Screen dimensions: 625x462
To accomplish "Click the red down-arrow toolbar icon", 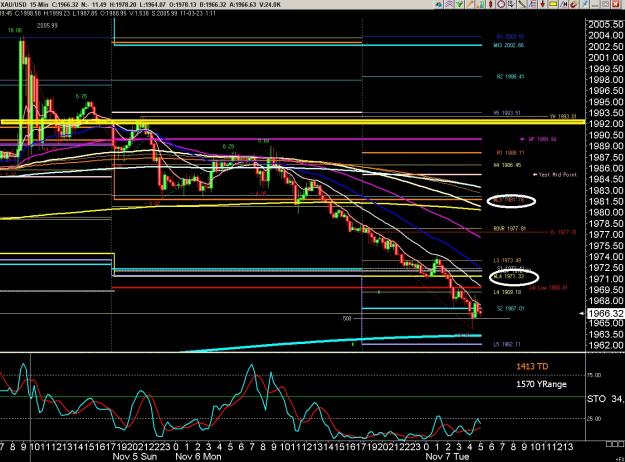I will click(542, 4).
